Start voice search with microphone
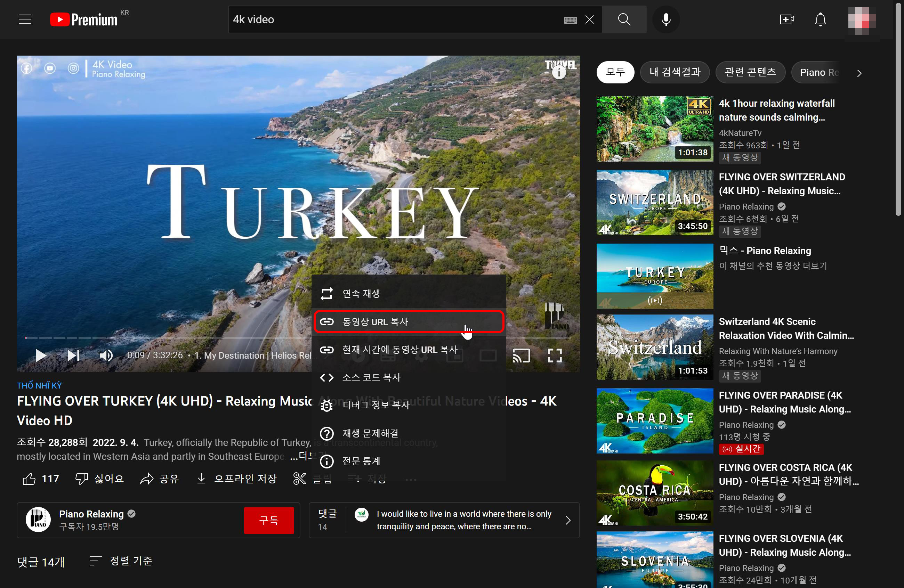This screenshot has width=904, height=588. click(665, 19)
